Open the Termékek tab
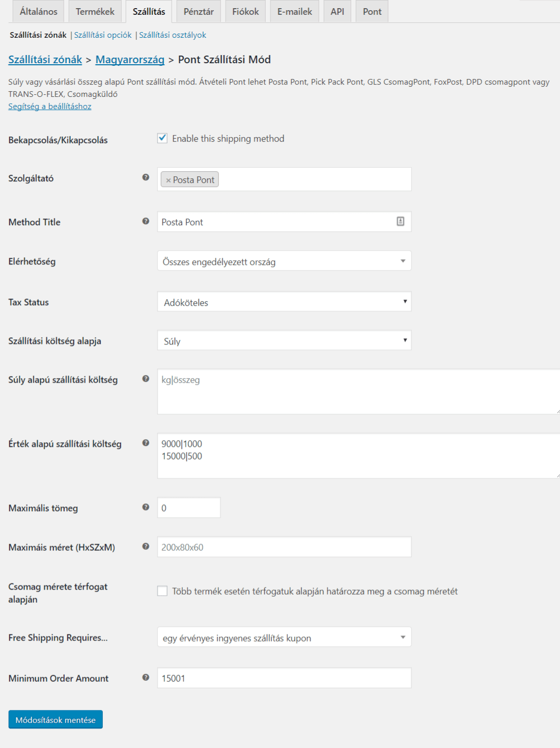Image resolution: width=560 pixels, height=748 pixels. click(95, 11)
